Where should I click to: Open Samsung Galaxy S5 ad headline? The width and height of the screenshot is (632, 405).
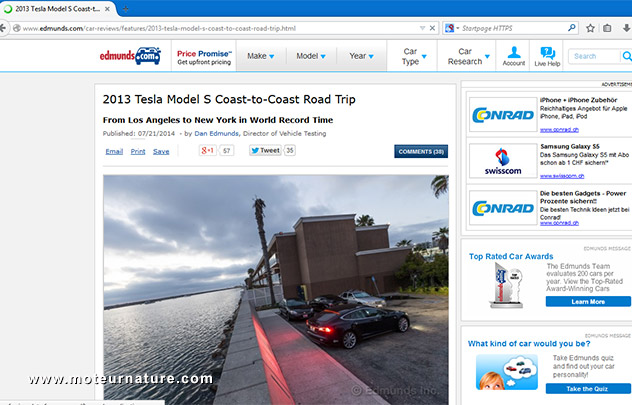570,146
